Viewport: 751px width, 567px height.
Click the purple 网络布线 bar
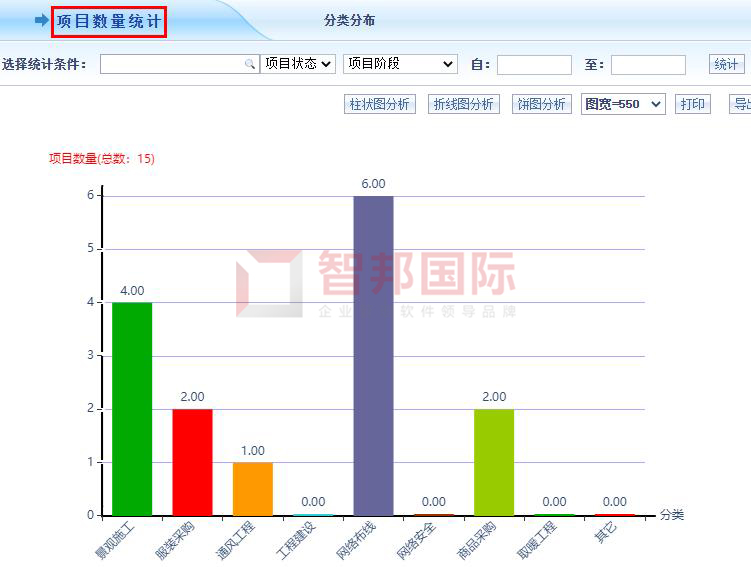coord(374,356)
